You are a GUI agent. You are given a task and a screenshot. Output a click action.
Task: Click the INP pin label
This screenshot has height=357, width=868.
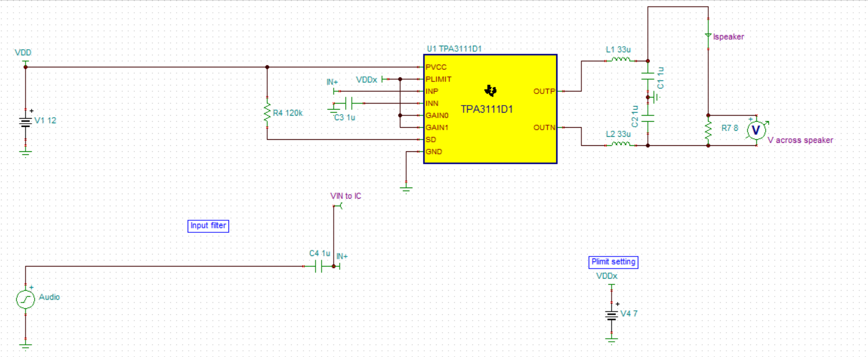pos(432,91)
